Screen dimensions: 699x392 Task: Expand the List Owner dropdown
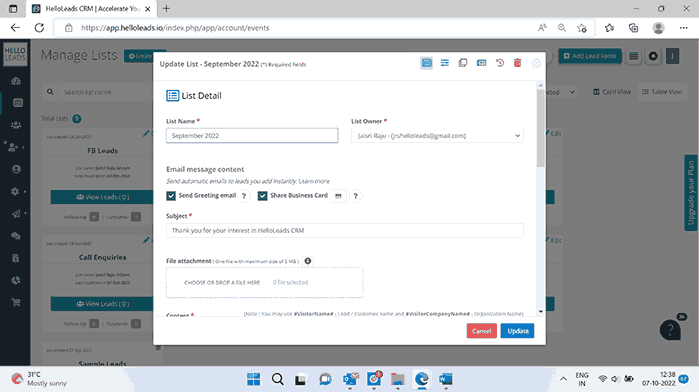(x=437, y=136)
